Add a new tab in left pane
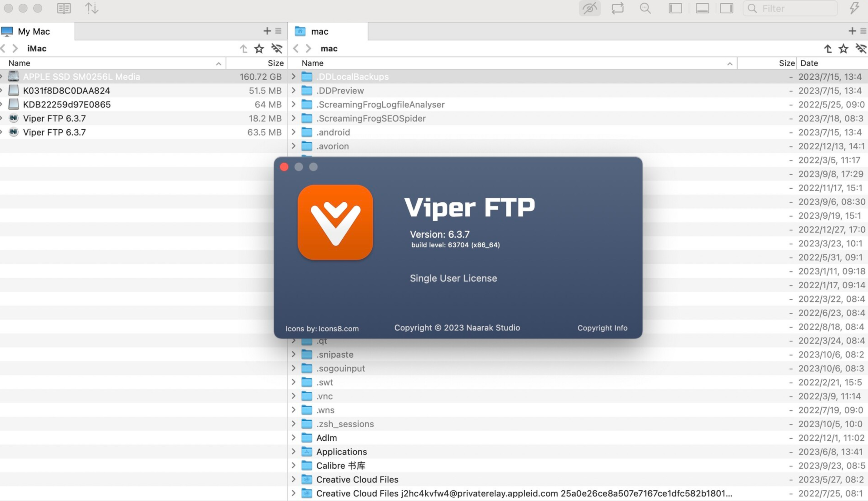Image resolution: width=868 pixels, height=501 pixels. (x=267, y=31)
